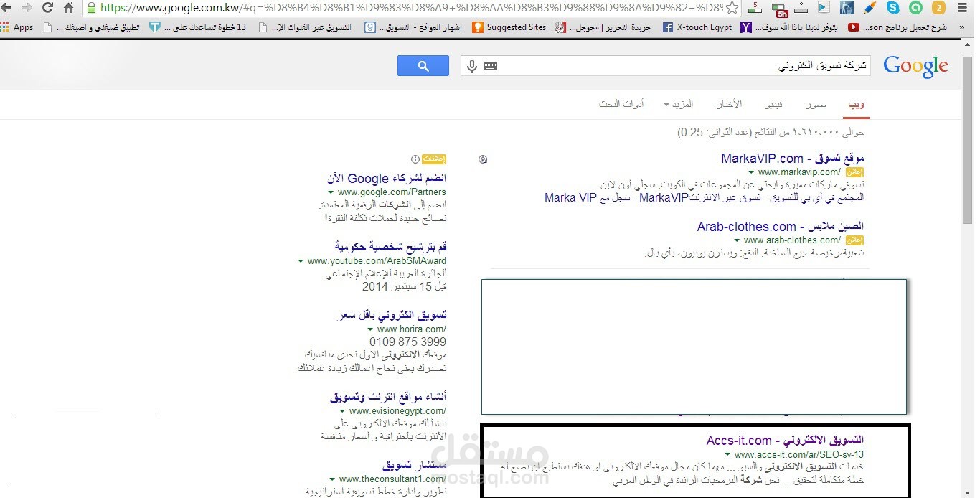Viewport: 980px width, 498px height.
Task: Click the browser forward arrow
Action: [x=27, y=8]
